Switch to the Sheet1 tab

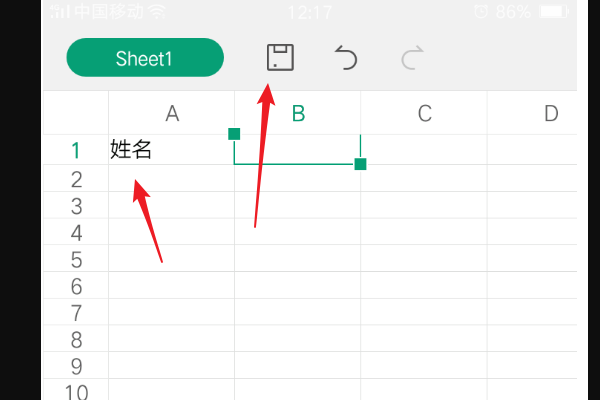(144, 58)
